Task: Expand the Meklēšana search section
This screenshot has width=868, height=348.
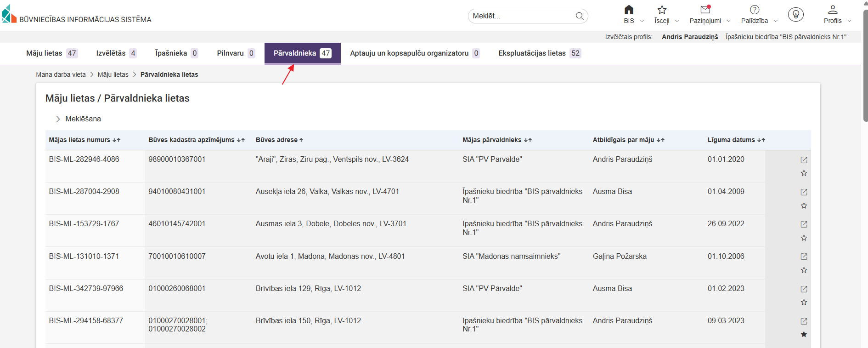Action: tap(78, 119)
